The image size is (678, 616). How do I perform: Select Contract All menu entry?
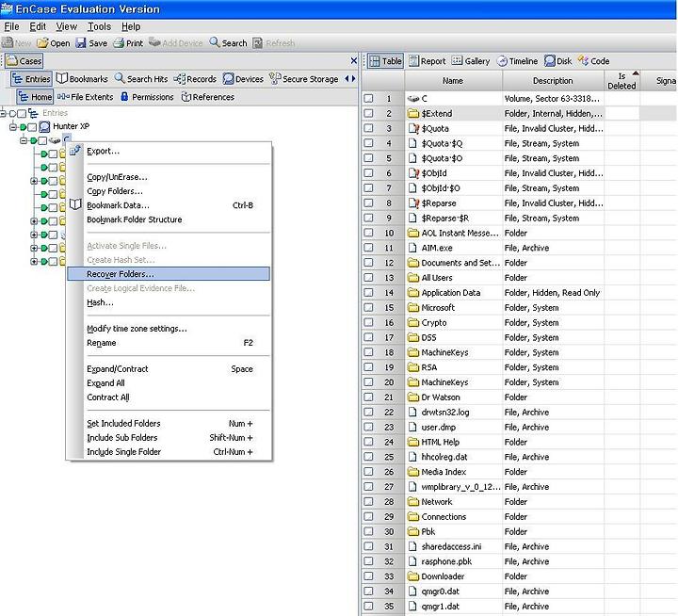(x=169, y=397)
